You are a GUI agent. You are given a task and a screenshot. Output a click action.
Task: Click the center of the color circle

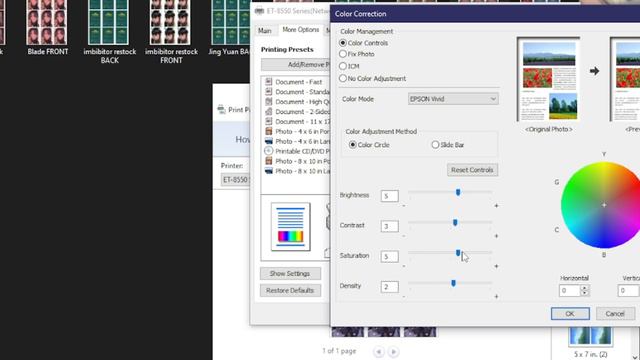[x=604, y=205]
